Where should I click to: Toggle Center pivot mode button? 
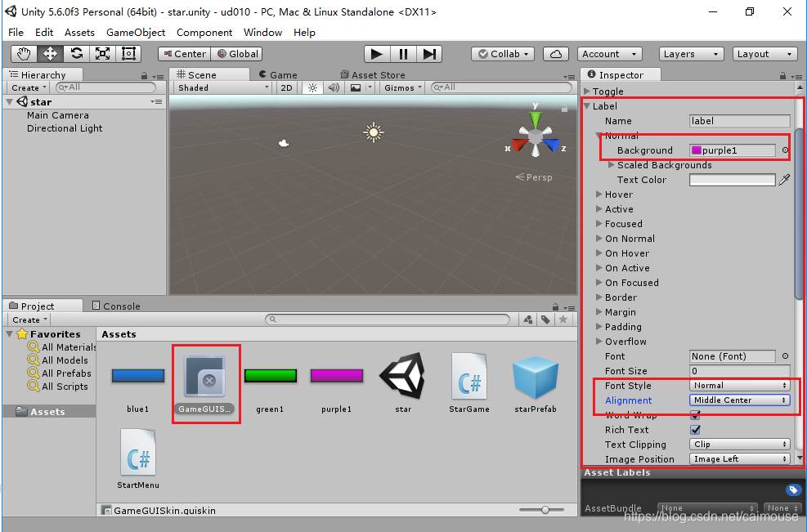click(184, 54)
